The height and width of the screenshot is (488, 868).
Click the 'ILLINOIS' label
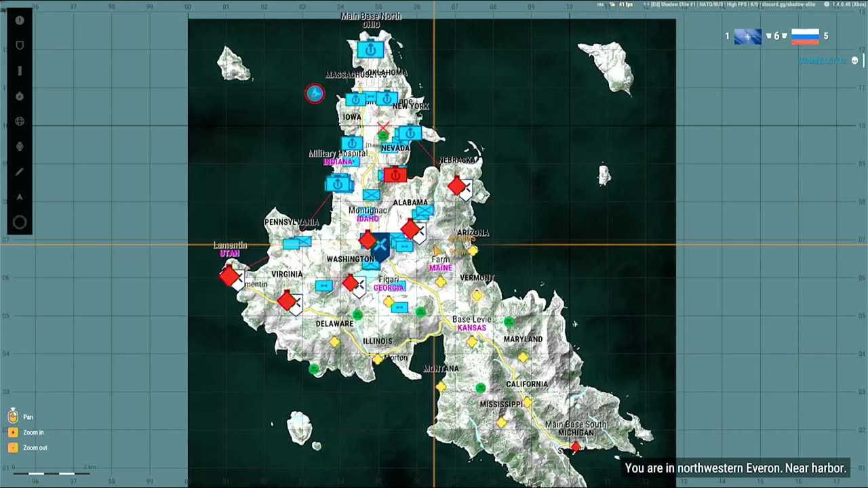point(377,341)
